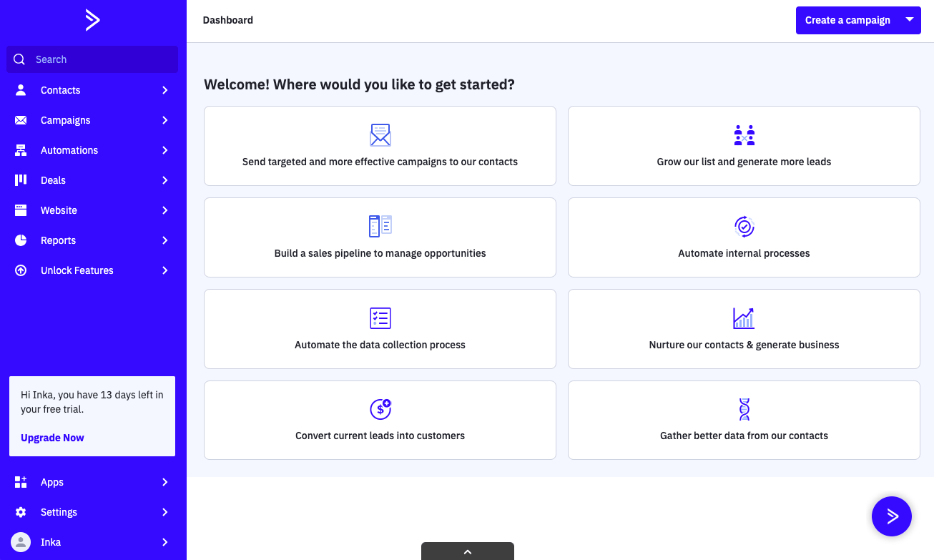Choose Automate internal processes card

(x=744, y=237)
